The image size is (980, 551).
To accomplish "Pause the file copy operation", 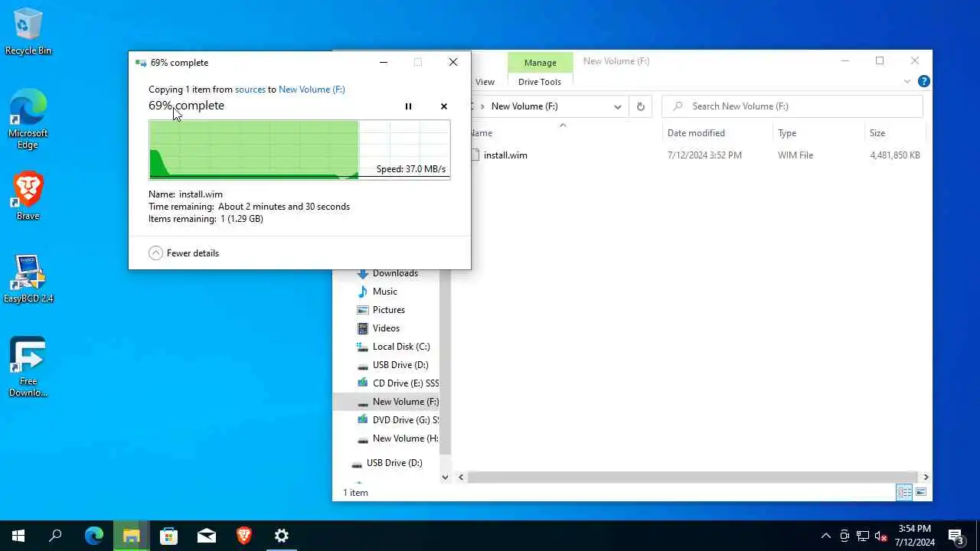I will [x=408, y=106].
